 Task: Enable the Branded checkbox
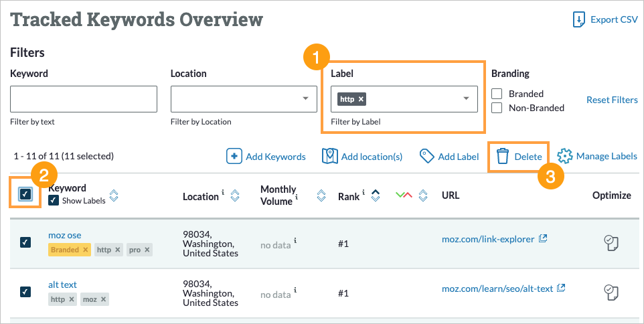497,94
